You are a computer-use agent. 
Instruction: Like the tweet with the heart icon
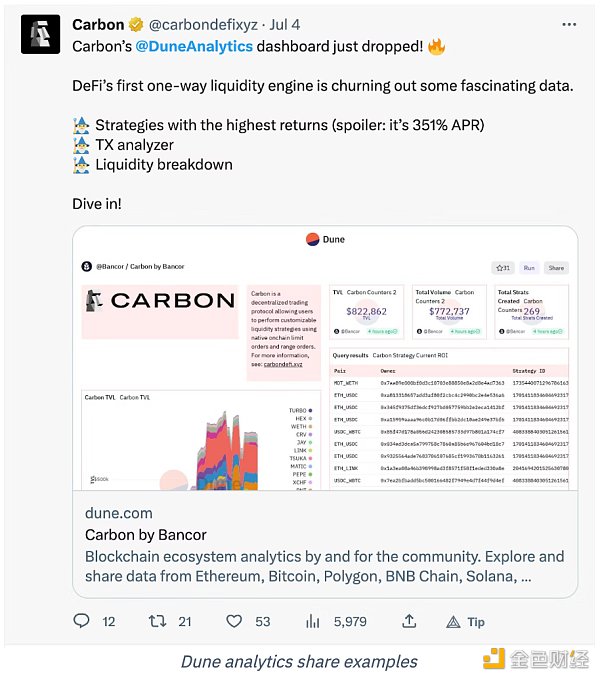234,621
